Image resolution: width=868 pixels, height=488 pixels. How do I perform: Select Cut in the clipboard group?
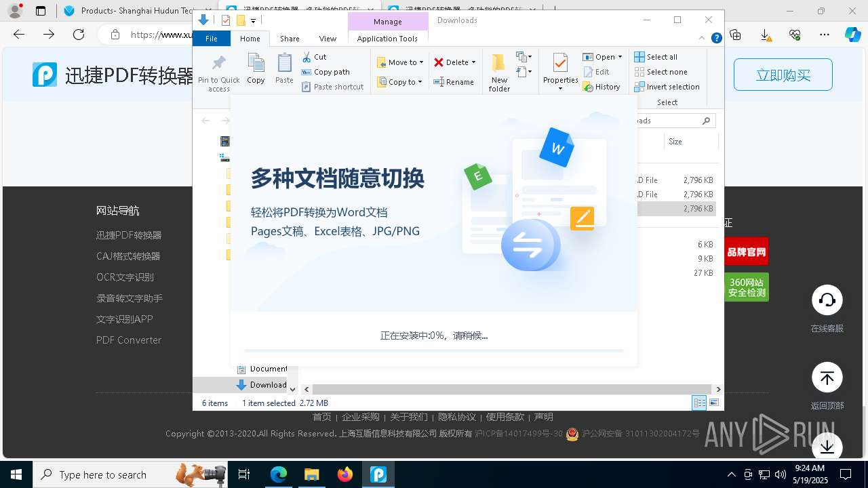pos(314,57)
